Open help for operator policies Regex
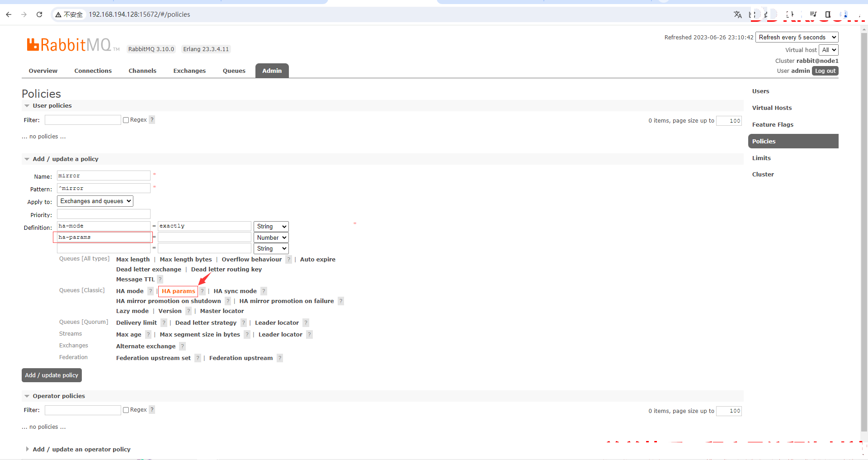The height and width of the screenshot is (460, 868). click(x=152, y=410)
